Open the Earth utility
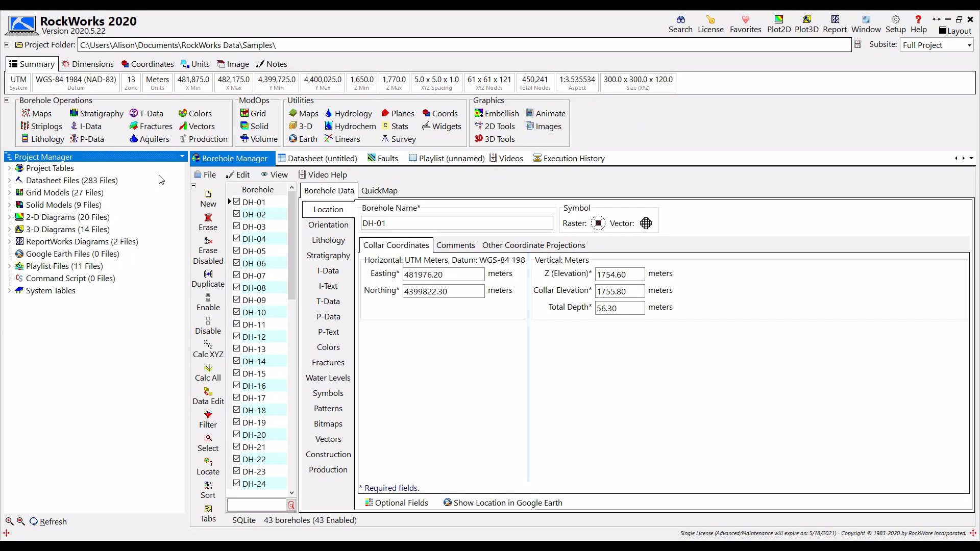The height and width of the screenshot is (551, 980). click(x=303, y=139)
